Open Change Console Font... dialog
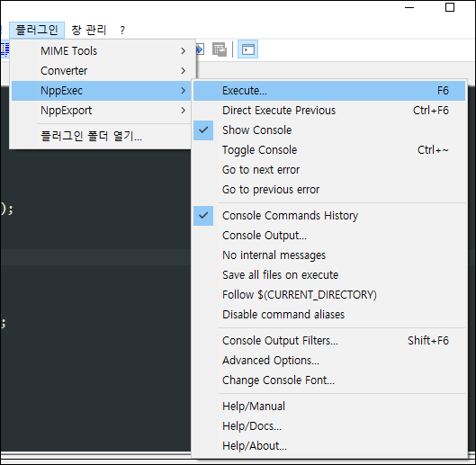476x465 pixels. (329, 380)
